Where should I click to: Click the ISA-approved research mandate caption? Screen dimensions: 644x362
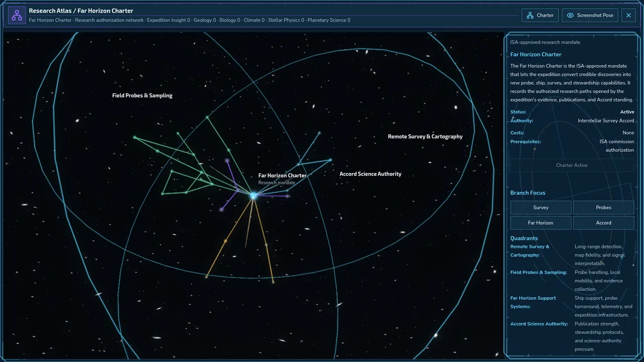545,42
